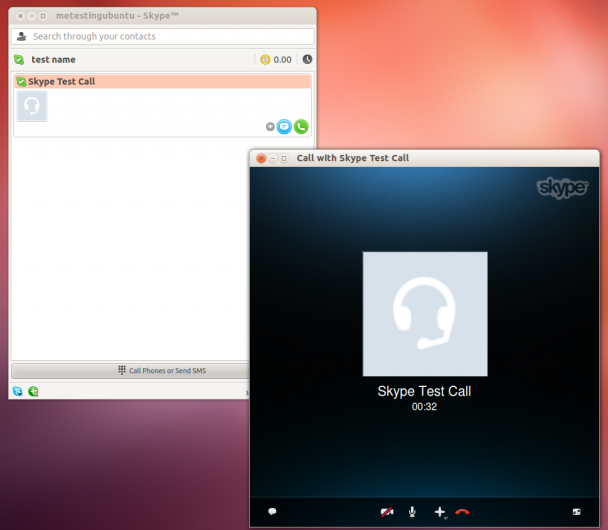The image size is (608, 530).
Task: Click the test name profile label
Action: click(54, 60)
